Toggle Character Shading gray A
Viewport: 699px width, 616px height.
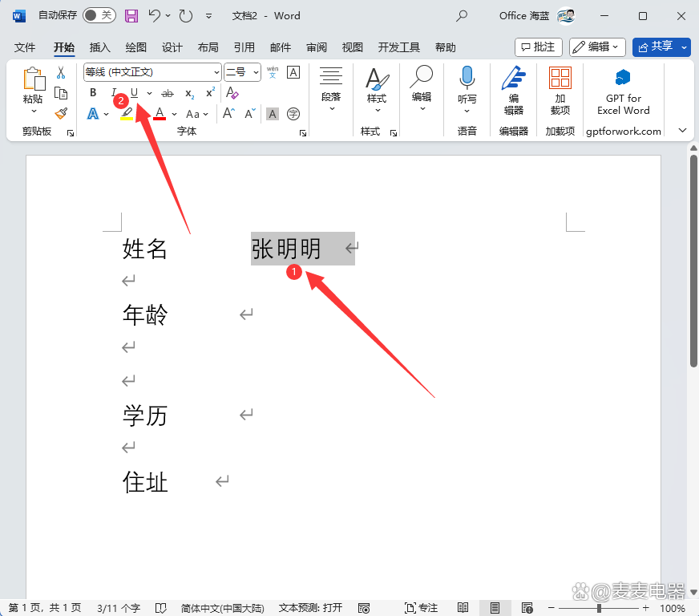(x=273, y=114)
